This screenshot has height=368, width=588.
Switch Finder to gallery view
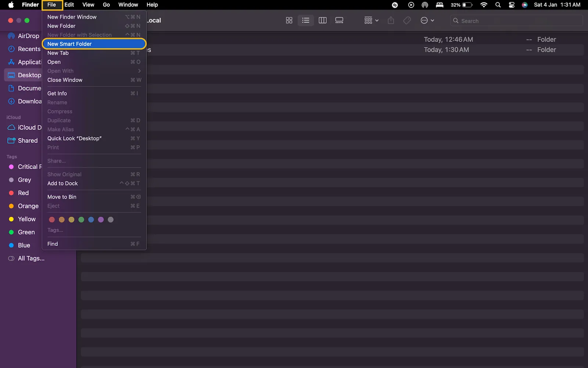click(339, 21)
